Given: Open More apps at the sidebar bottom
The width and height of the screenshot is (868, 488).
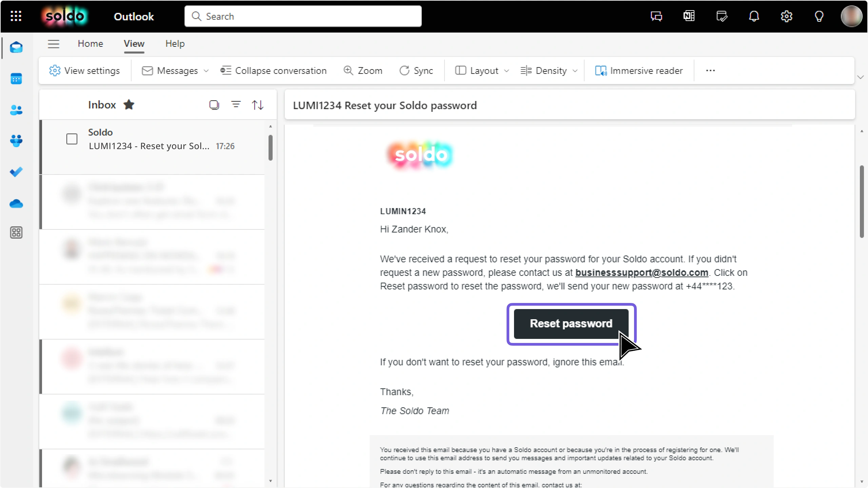Looking at the screenshot, I should point(16,232).
